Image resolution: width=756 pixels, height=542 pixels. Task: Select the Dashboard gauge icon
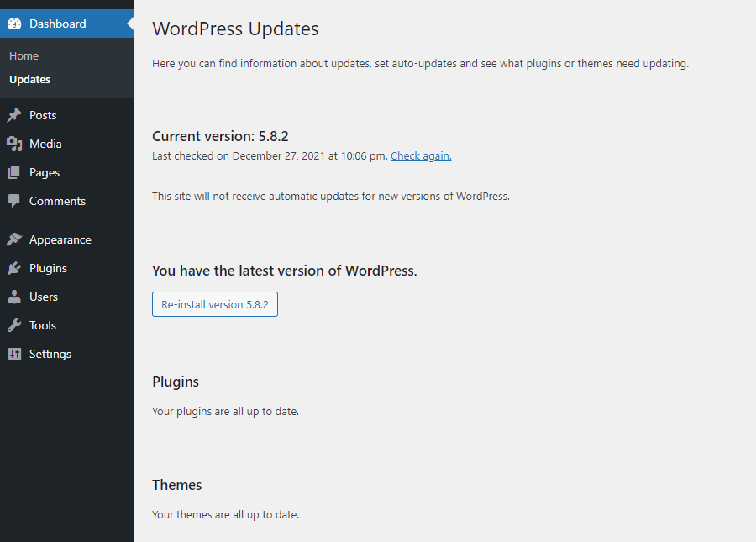[14, 24]
